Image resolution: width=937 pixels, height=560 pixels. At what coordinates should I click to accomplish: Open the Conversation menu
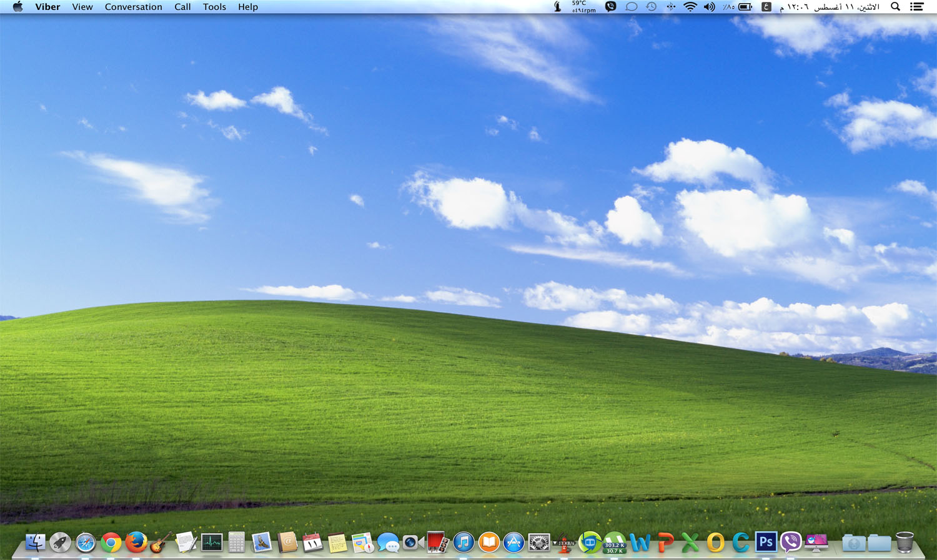click(x=133, y=7)
